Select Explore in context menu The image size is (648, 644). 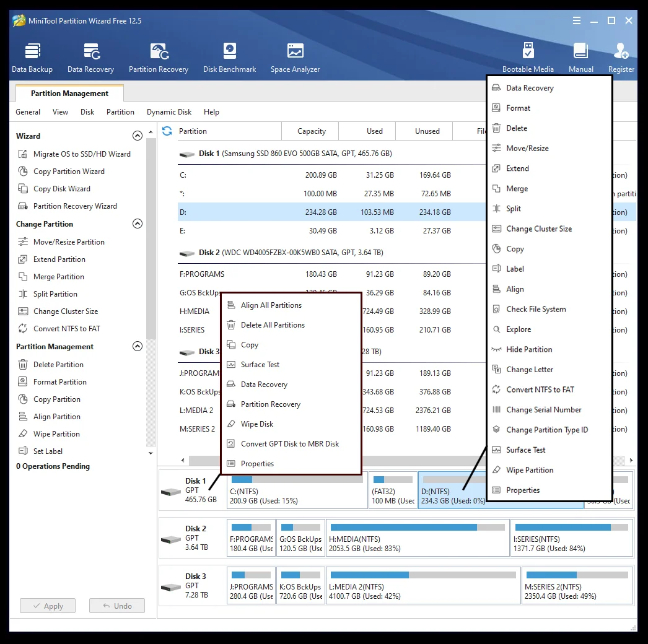[x=549, y=329]
